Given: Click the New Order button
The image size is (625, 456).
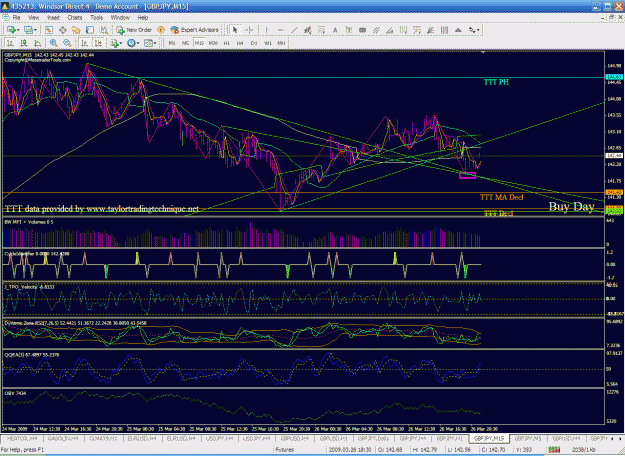Looking at the screenshot, I should pyautogui.click(x=134, y=30).
